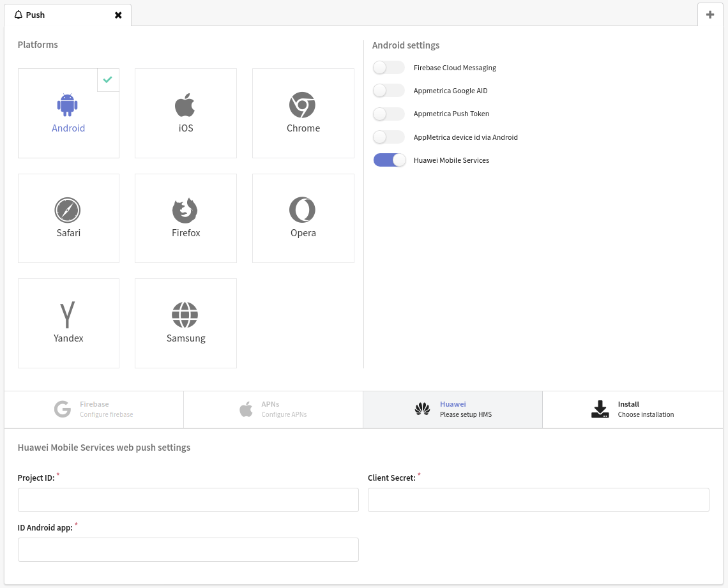Click the Huawei Mobile Services label
This screenshot has height=588, width=728.
(451, 160)
